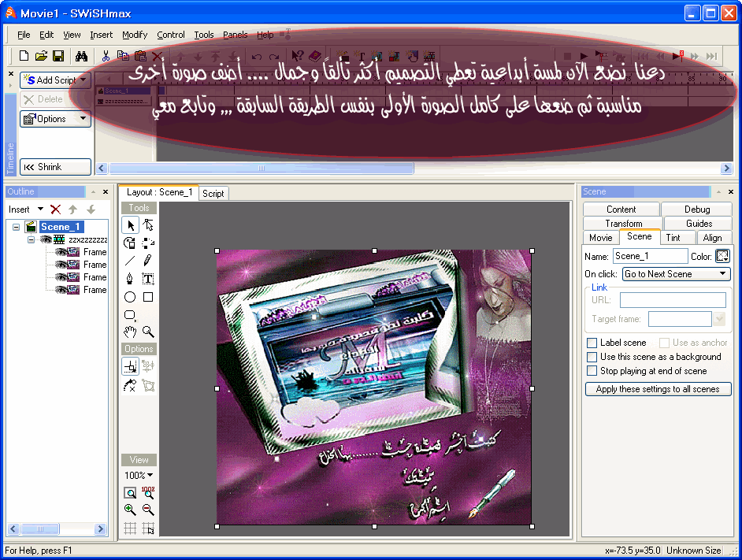This screenshot has height=560, width=742.
Task: Open the Target frame dropdown arrow
Action: point(720,319)
